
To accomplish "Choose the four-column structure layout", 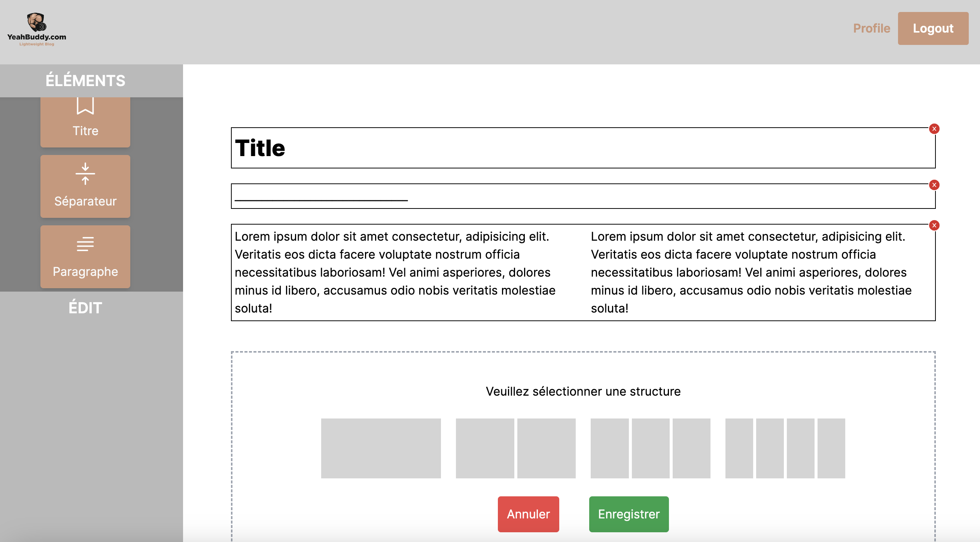I will (x=785, y=448).
